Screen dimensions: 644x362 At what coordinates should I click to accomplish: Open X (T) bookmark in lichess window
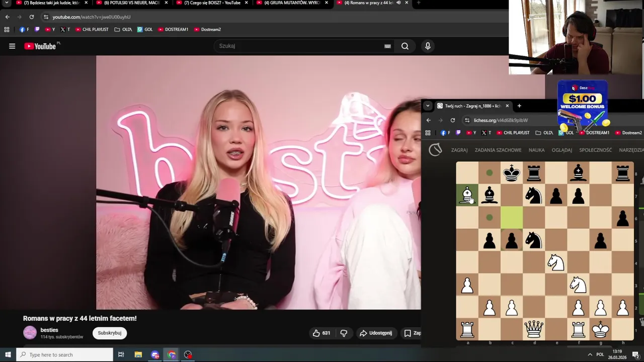click(487, 133)
